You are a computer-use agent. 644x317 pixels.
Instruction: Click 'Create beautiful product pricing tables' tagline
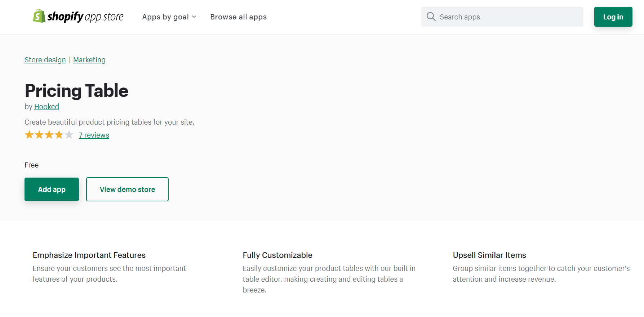point(109,122)
